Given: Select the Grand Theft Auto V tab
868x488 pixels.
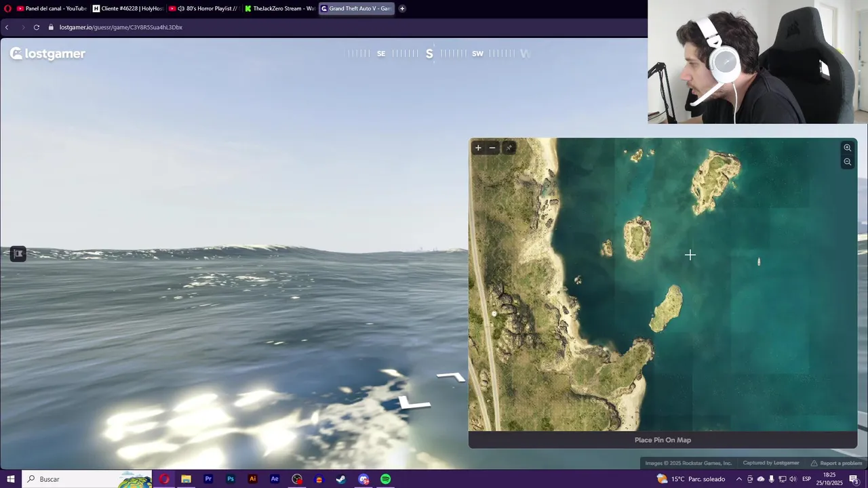Looking at the screenshot, I should point(355,9).
